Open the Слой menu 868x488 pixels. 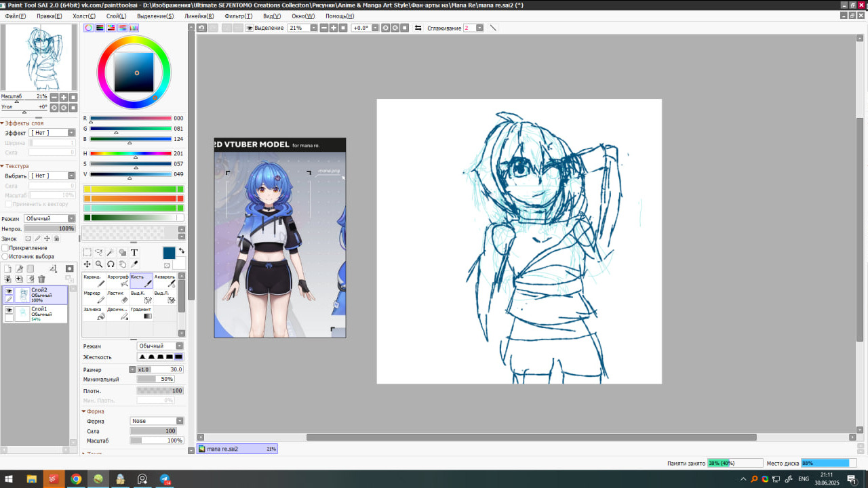tap(116, 16)
